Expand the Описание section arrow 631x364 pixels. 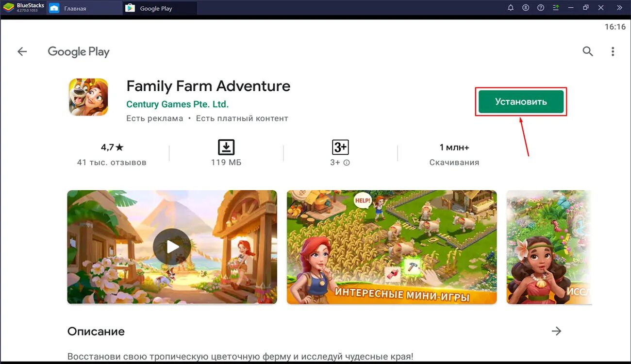[556, 331]
